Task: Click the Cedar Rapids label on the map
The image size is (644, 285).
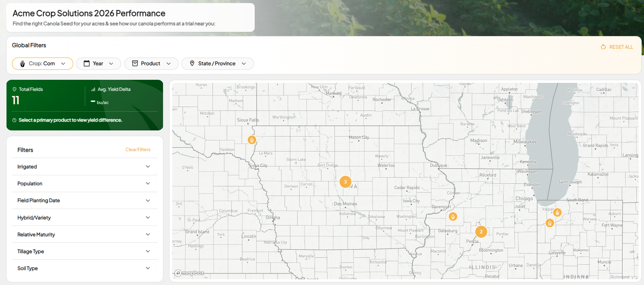Action: point(407,188)
